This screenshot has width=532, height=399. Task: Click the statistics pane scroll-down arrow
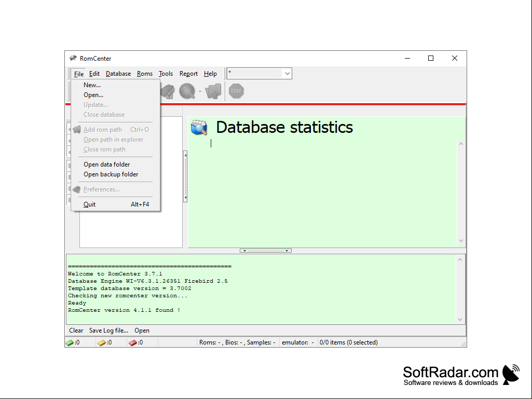pos(461,241)
